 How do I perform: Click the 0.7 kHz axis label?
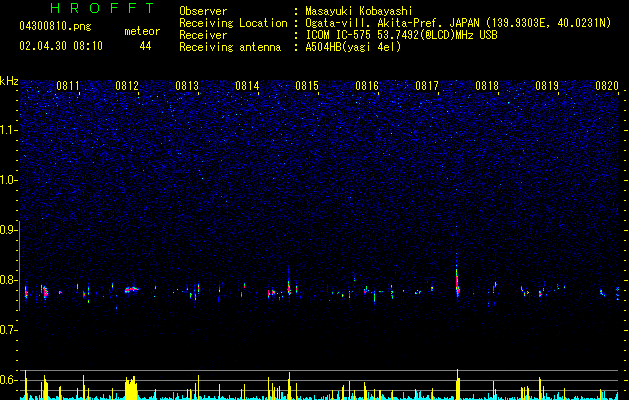pos(8,330)
